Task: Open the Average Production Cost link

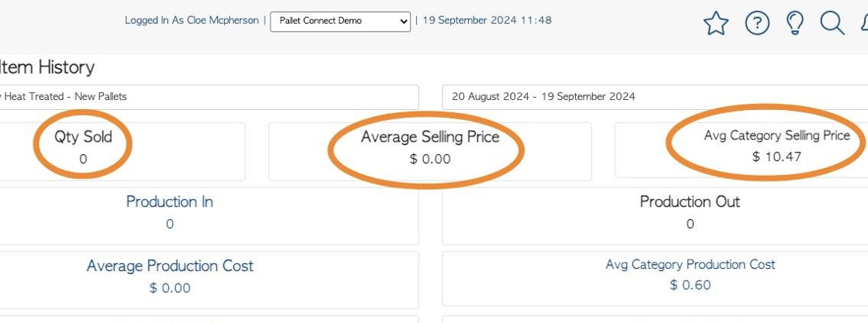Action: point(170,266)
